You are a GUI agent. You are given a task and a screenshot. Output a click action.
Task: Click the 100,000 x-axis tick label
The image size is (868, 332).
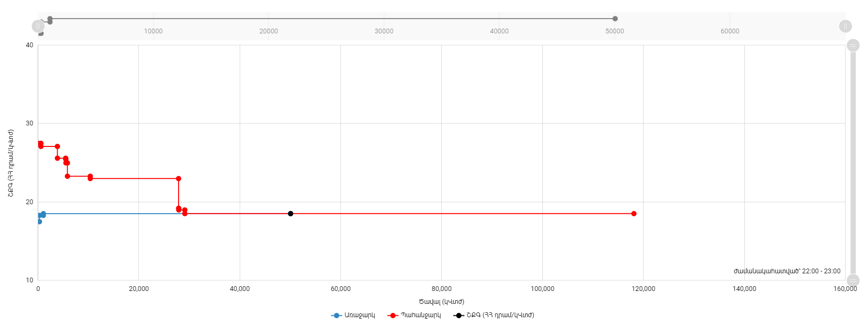point(542,289)
